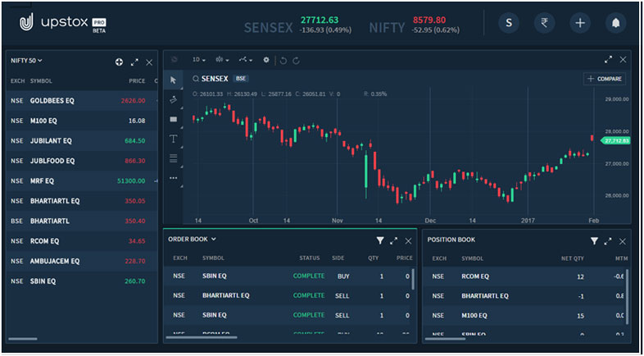This screenshot has width=644, height=356.
Task: Expand the Position Book panel
Action: coord(608,241)
